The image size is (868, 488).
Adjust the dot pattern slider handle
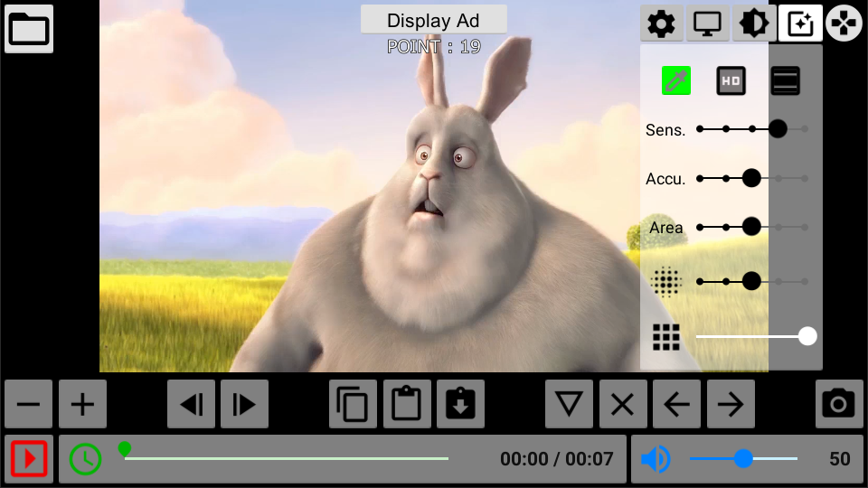[x=751, y=281]
